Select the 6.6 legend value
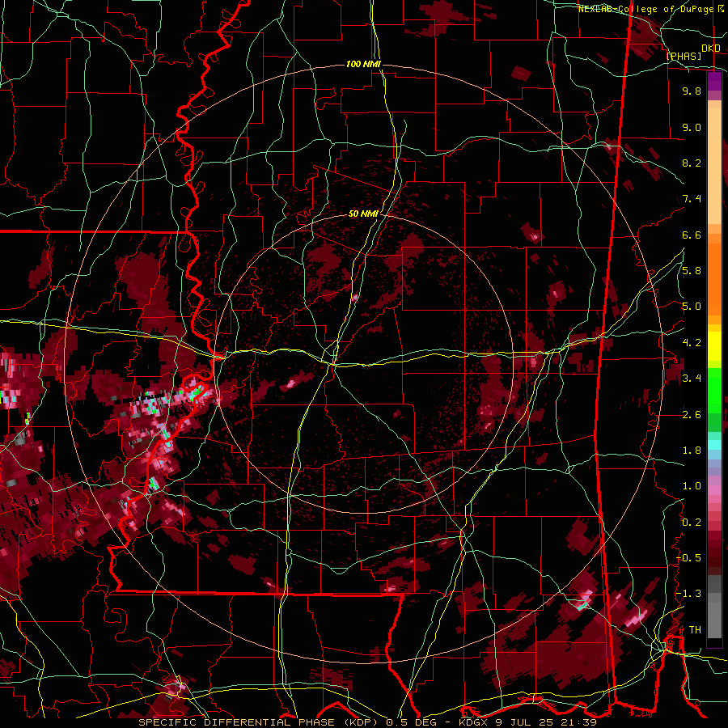Image resolution: width=728 pixels, height=728 pixels. click(x=692, y=235)
